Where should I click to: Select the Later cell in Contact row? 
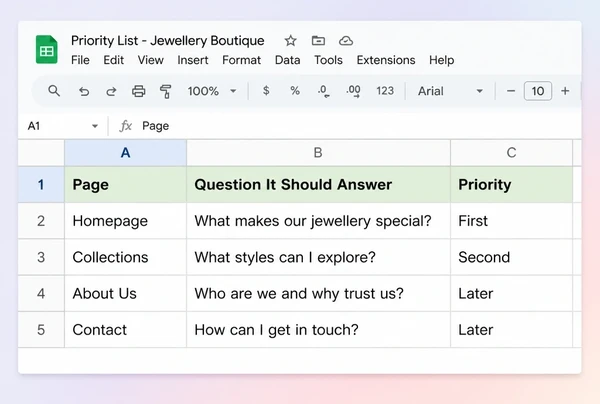click(x=512, y=330)
